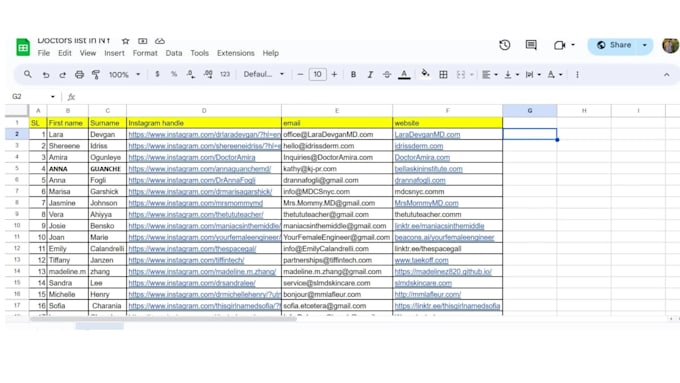Collapse the menus with chevron
The height and width of the screenshot is (383, 680).
[x=667, y=75]
